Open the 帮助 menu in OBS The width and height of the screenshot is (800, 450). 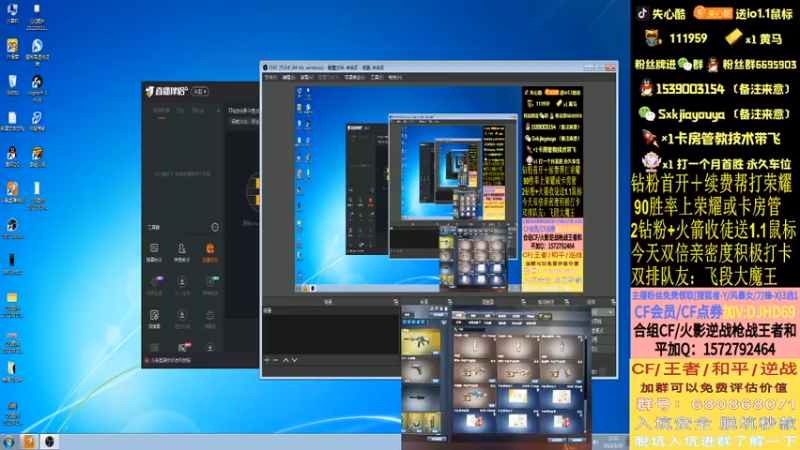pyautogui.click(x=395, y=78)
